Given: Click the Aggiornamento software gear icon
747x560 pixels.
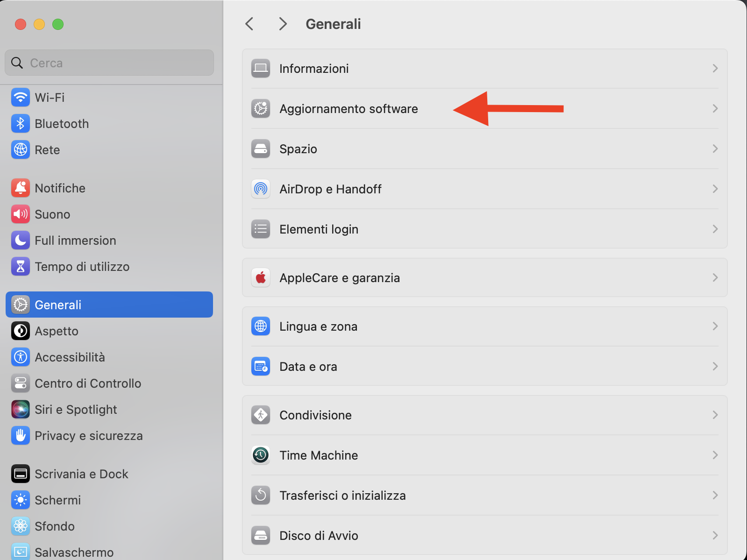Looking at the screenshot, I should (261, 109).
